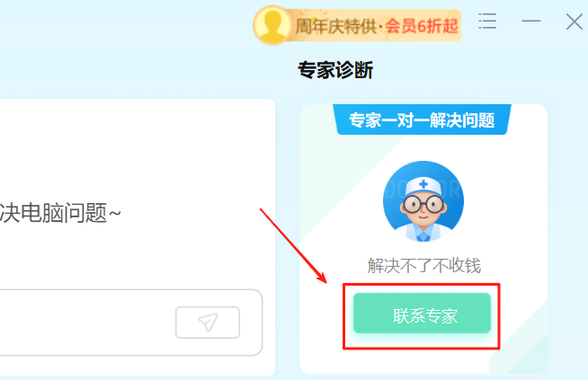Click the blue cross on doctor's cap
Screen dimensions: 588x380
423,184
